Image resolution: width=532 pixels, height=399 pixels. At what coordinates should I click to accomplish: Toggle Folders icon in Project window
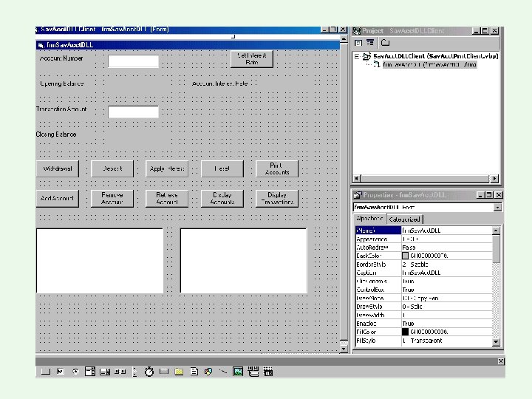point(385,43)
